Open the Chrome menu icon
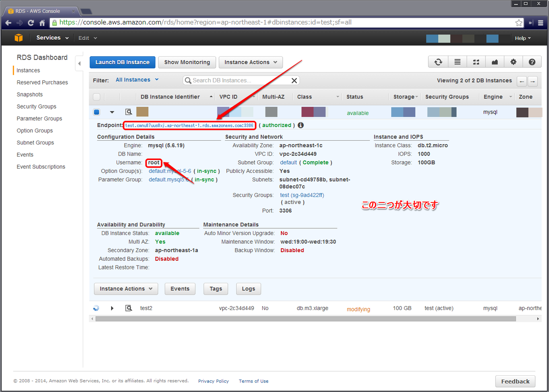The width and height of the screenshot is (549, 392). 541,22
